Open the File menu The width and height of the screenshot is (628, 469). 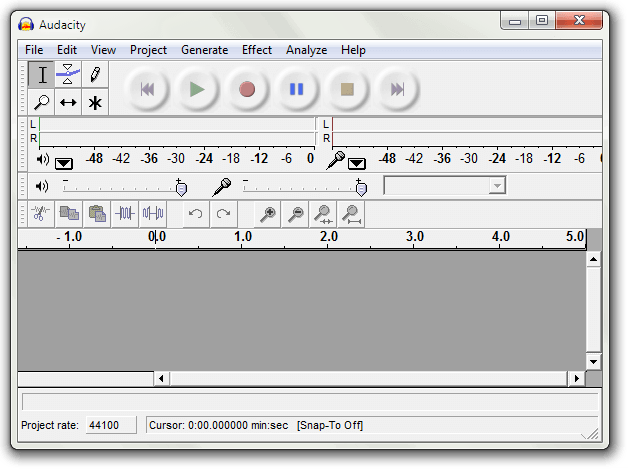point(34,50)
